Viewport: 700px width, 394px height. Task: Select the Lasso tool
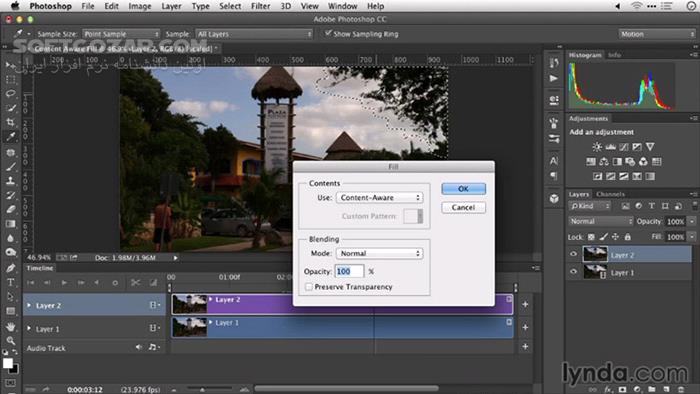point(10,94)
